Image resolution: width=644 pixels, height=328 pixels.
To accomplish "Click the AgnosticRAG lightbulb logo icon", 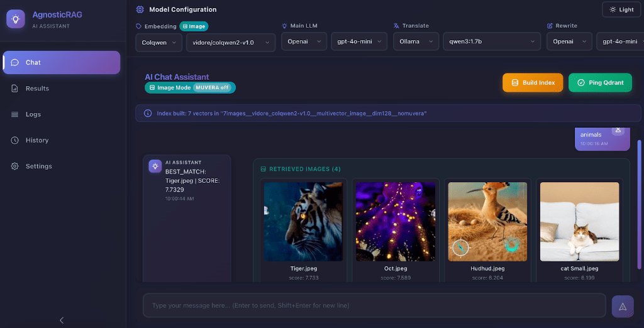I will pos(16,19).
